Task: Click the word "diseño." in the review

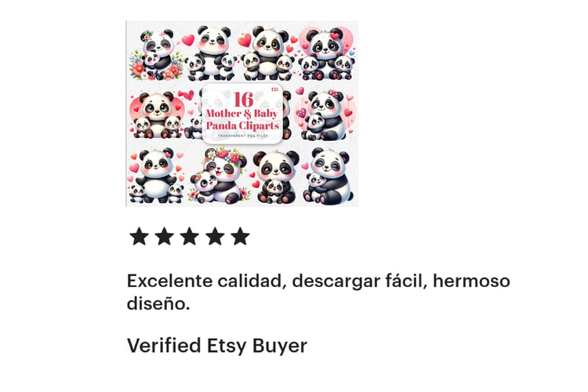Action: pos(158,303)
